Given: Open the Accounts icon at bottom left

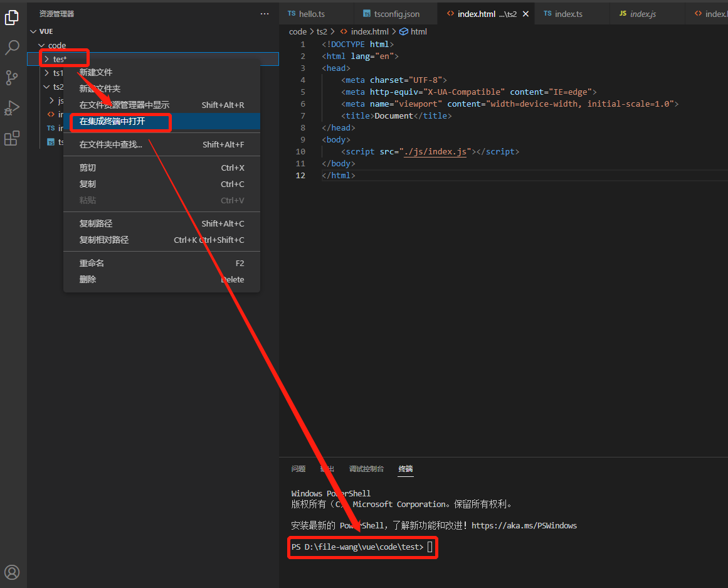Looking at the screenshot, I should 12,572.
